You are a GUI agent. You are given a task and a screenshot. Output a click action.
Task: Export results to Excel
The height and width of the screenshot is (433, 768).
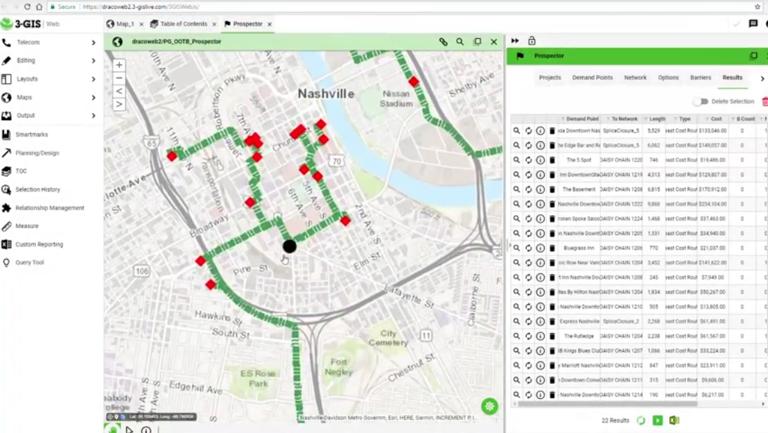(674, 420)
